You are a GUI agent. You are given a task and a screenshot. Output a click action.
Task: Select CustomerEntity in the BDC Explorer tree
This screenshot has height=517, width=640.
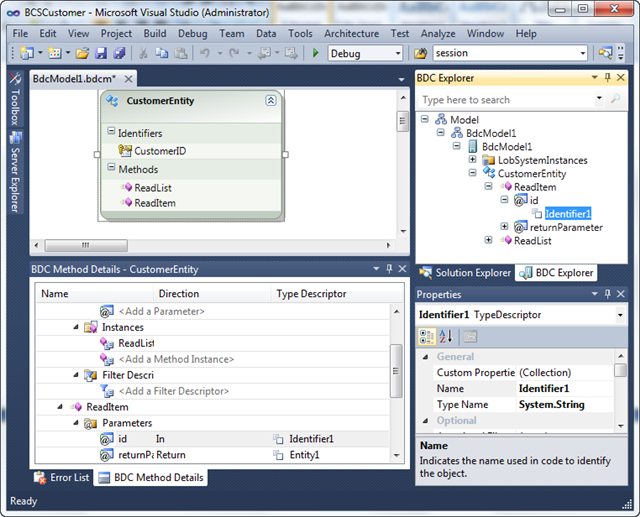[531, 173]
